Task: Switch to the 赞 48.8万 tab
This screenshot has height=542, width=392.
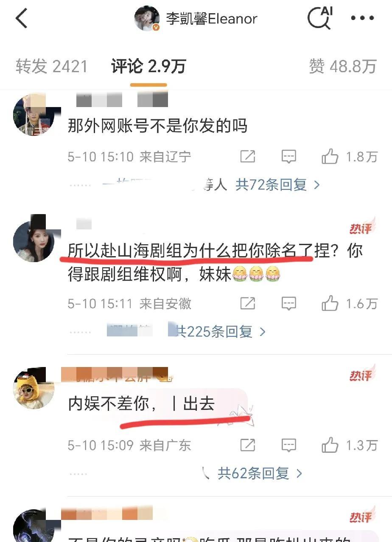Action: tap(343, 67)
